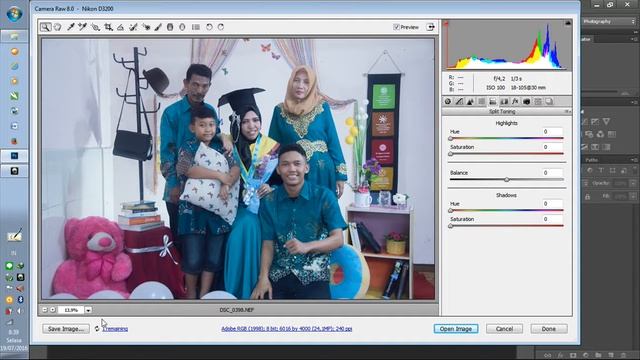Click the Balance slider handle

(507, 180)
